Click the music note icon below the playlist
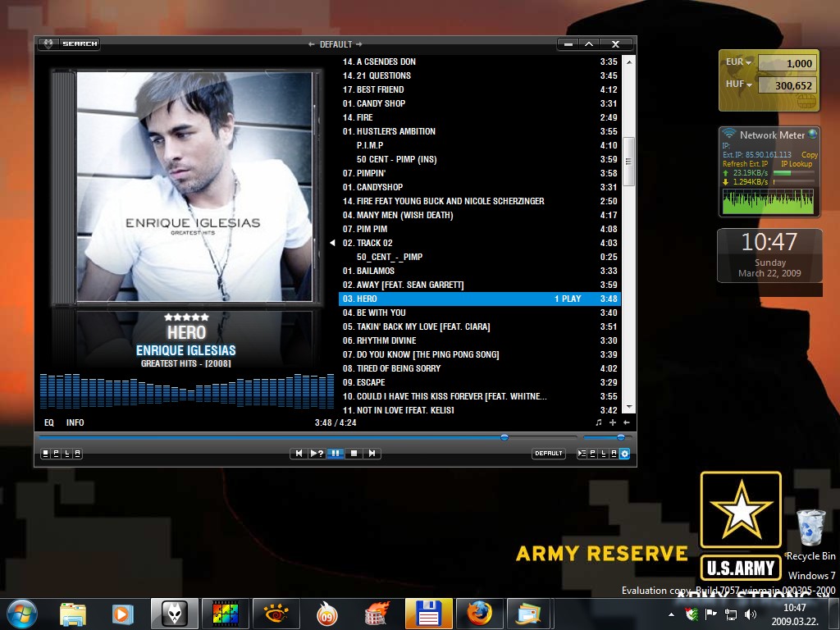840x630 pixels. click(598, 422)
